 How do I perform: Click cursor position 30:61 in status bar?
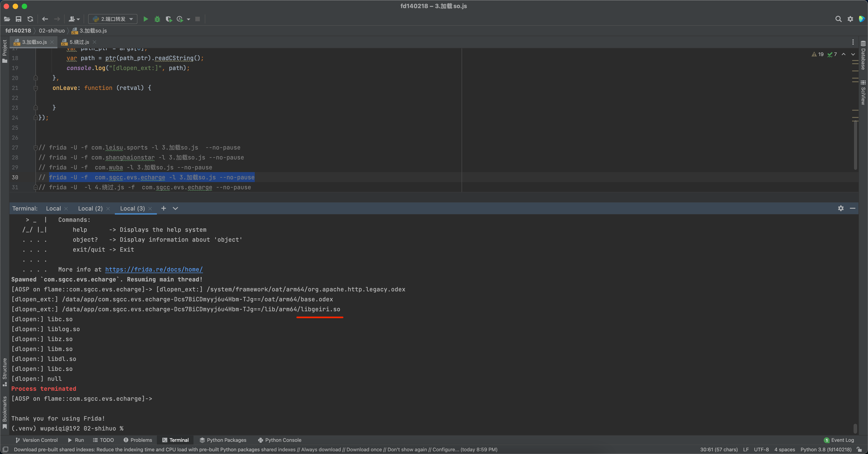tap(719, 450)
